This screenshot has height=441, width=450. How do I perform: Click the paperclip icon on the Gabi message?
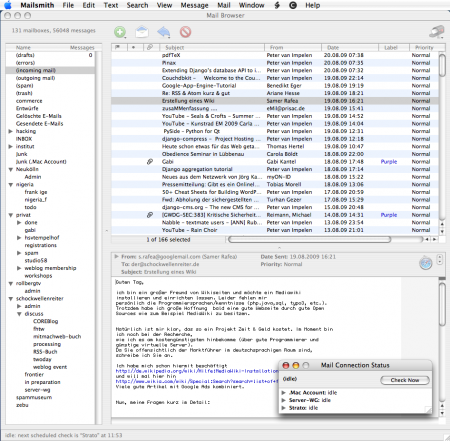(150, 162)
